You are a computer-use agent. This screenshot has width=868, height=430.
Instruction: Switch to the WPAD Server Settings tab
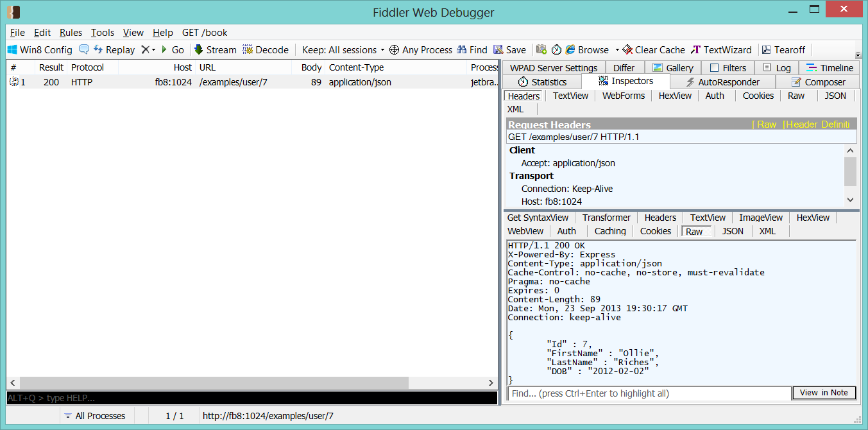click(x=554, y=68)
